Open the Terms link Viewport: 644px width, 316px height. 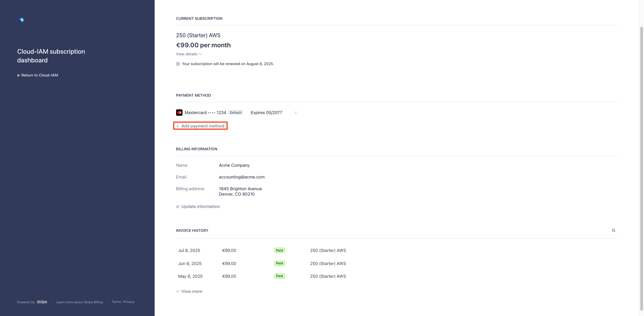point(116,302)
